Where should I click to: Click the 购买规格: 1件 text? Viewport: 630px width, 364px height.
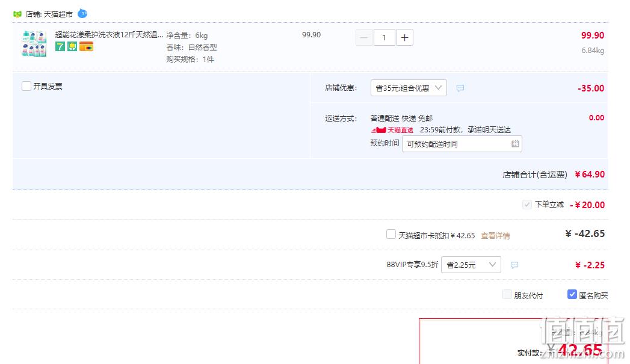(190, 60)
